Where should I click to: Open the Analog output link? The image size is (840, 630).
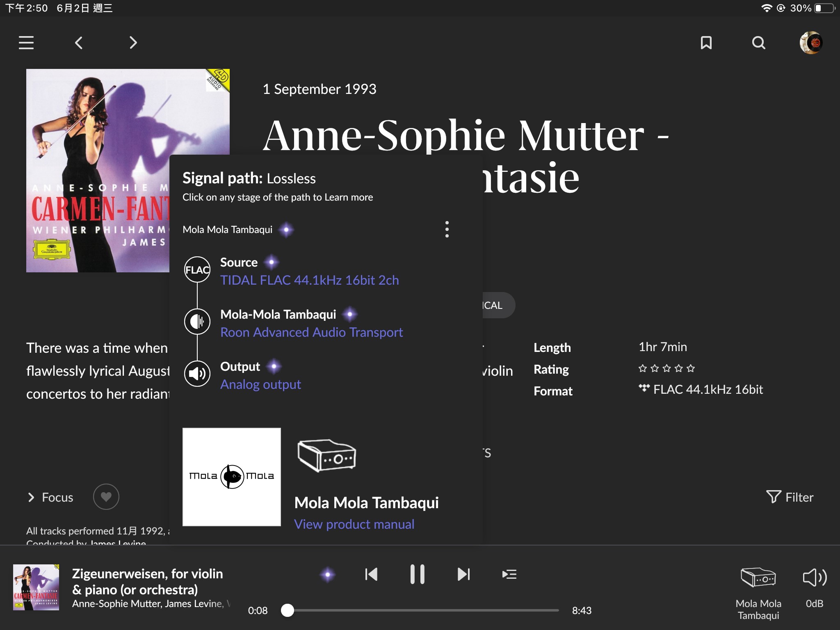[x=261, y=384]
